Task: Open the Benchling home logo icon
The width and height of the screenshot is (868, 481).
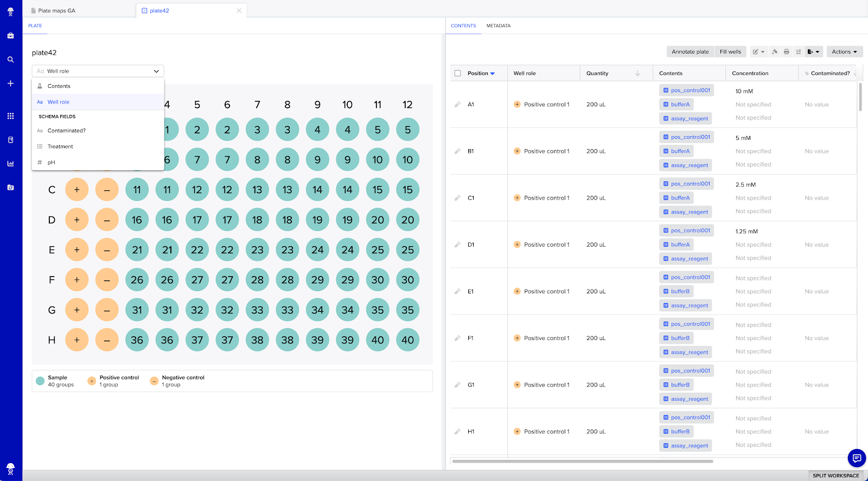Action: (x=10, y=11)
